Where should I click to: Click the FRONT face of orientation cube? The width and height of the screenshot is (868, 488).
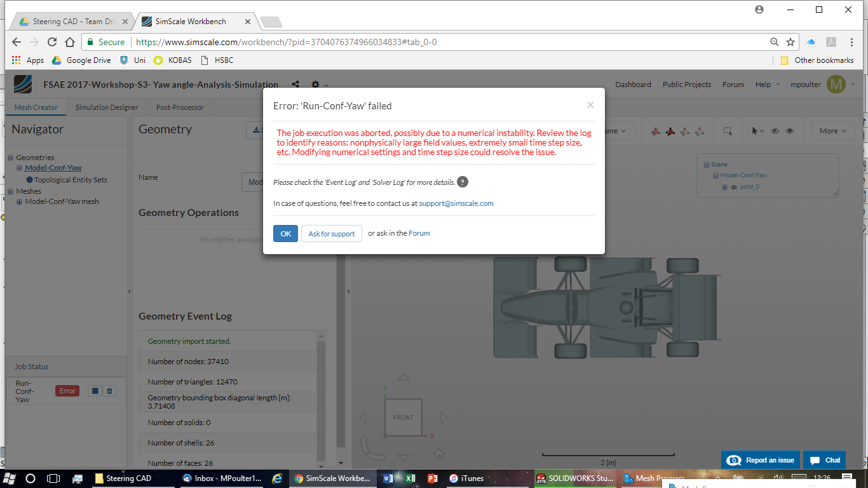(x=403, y=417)
